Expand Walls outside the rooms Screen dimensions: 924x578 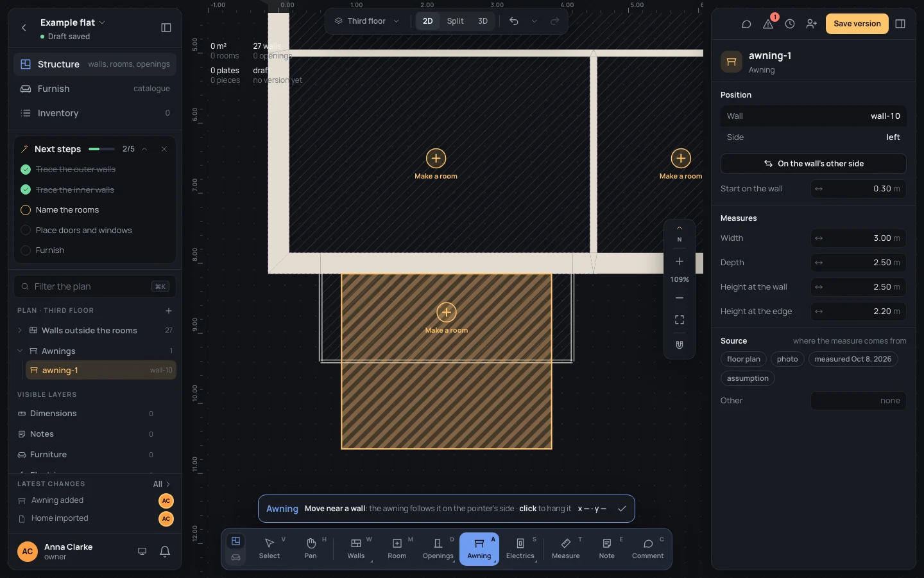20,330
